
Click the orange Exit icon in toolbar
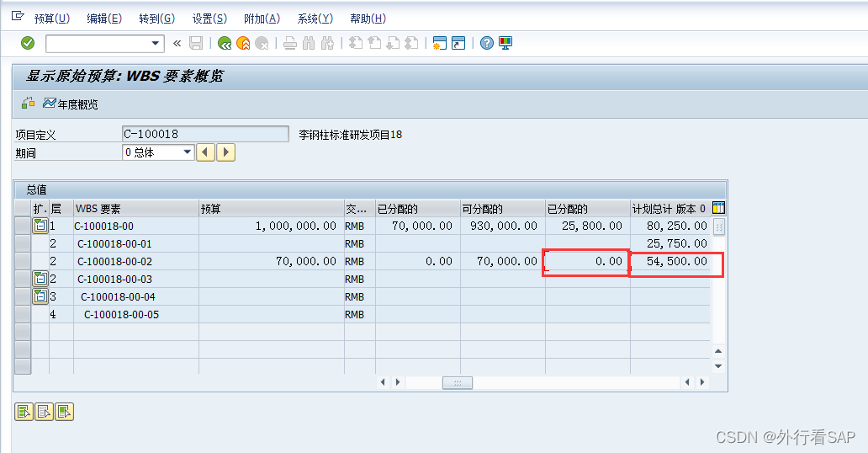[243, 43]
